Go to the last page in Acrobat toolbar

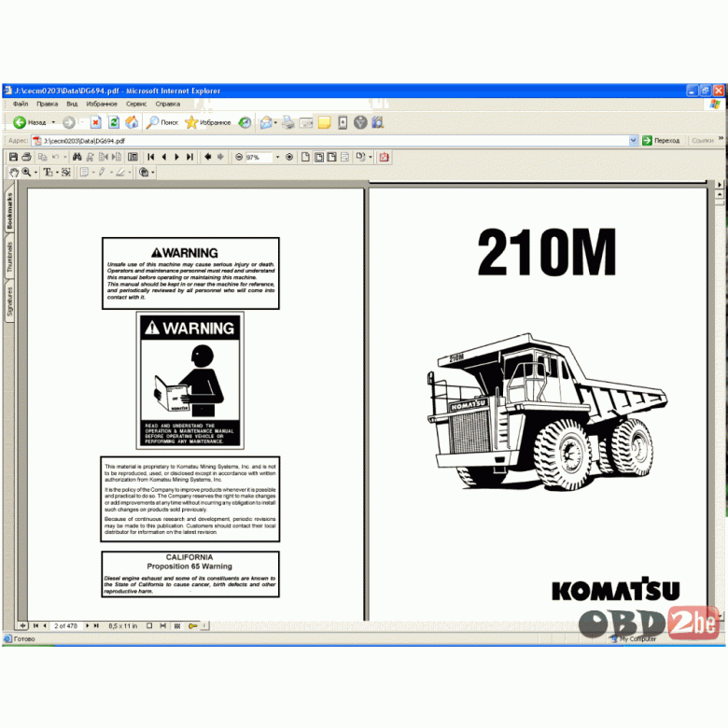(189, 157)
